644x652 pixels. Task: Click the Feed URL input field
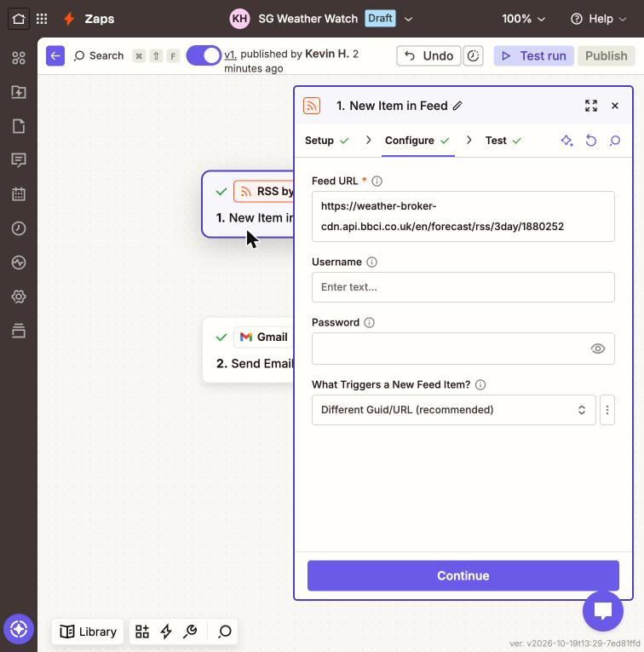pyautogui.click(x=463, y=216)
